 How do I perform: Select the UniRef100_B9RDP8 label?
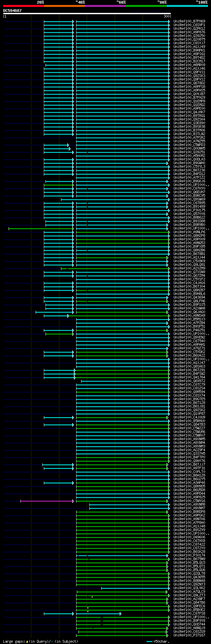click(189, 512)
